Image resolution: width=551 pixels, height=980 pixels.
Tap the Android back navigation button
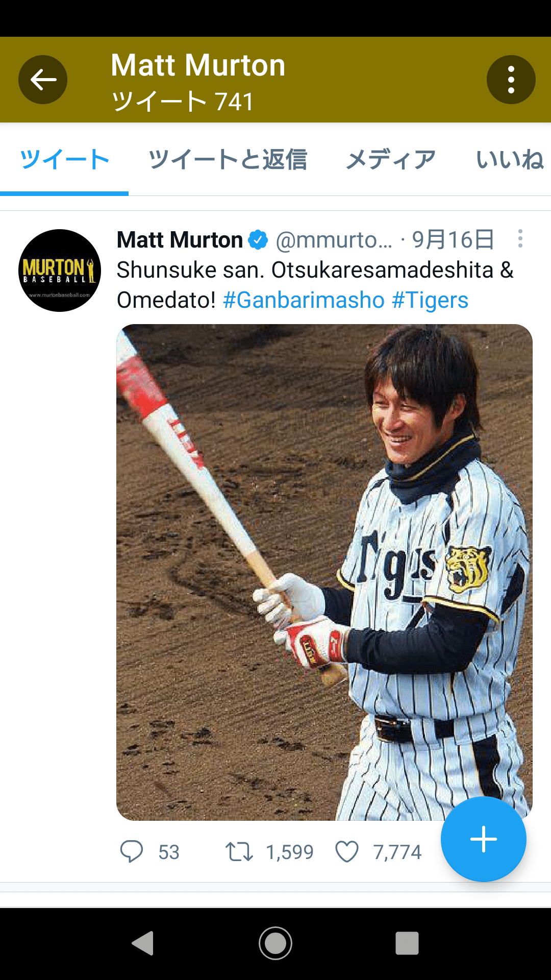click(143, 943)
